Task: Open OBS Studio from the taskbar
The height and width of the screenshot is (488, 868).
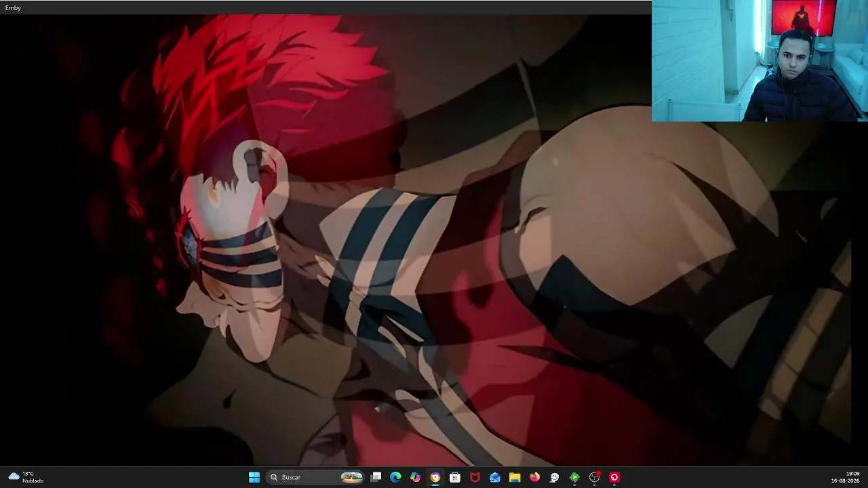Action: coord(595,477)
